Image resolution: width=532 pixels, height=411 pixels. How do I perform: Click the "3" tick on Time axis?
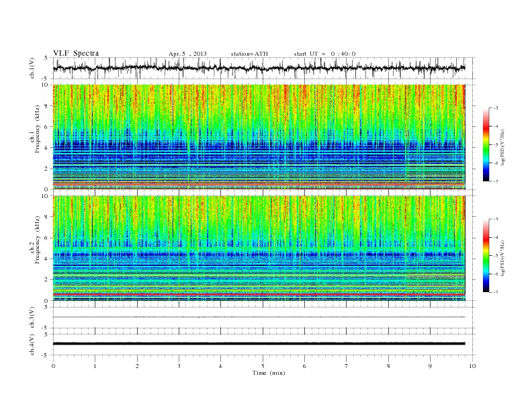click(179, 366)
